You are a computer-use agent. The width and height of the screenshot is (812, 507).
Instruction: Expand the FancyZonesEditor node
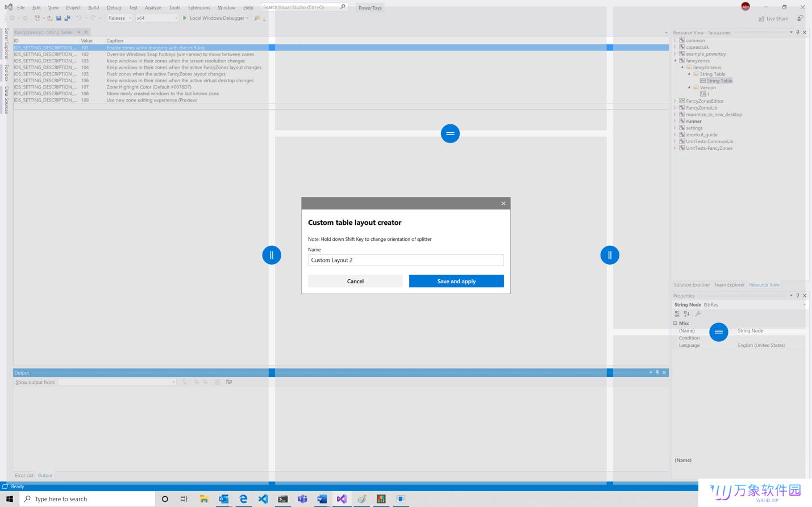pos(676,101)
